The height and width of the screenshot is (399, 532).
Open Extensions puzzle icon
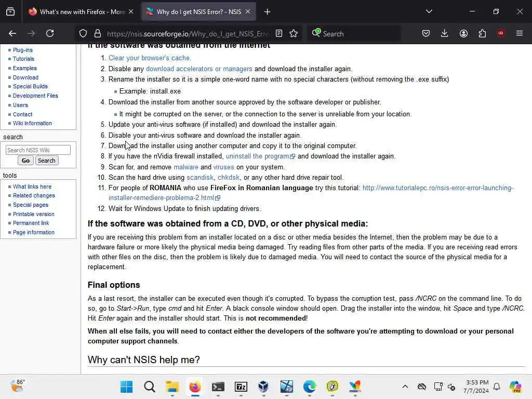click(482, 33)
